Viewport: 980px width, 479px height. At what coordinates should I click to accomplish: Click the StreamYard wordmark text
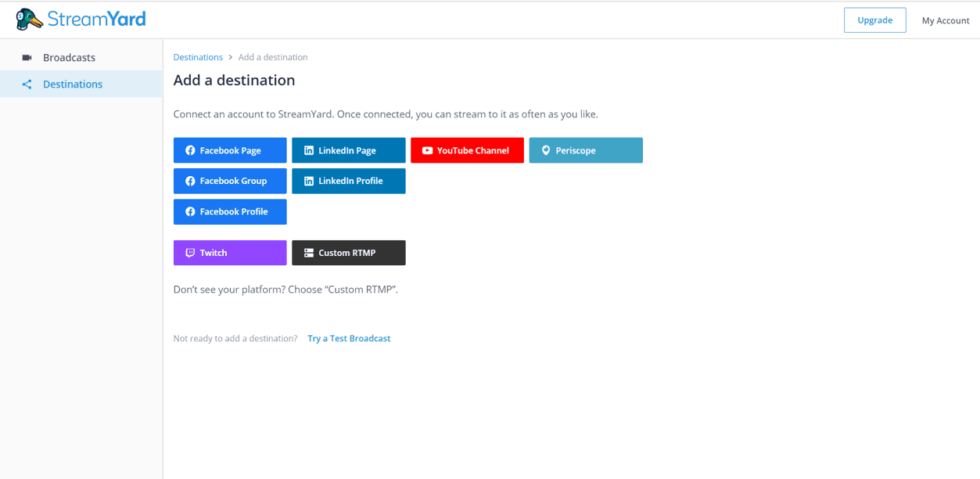point(96,20)
